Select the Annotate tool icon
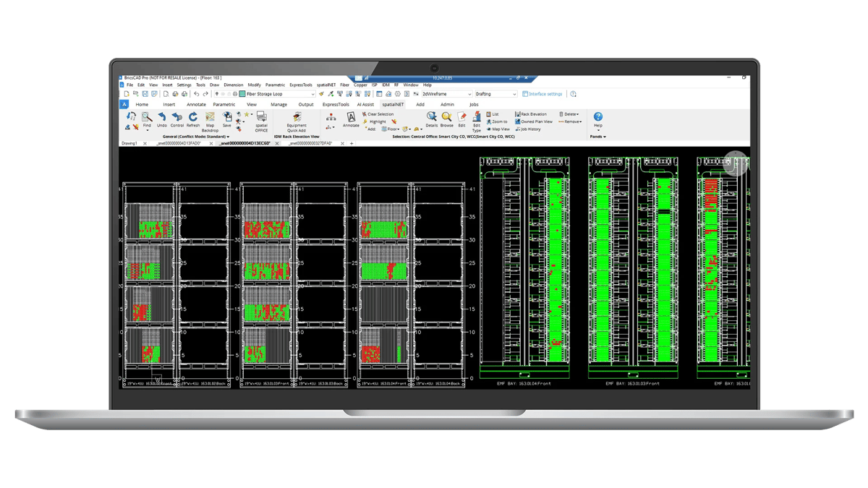Image resolution: width=868 pixels, height=488 pixels. (x=351, y=119)
